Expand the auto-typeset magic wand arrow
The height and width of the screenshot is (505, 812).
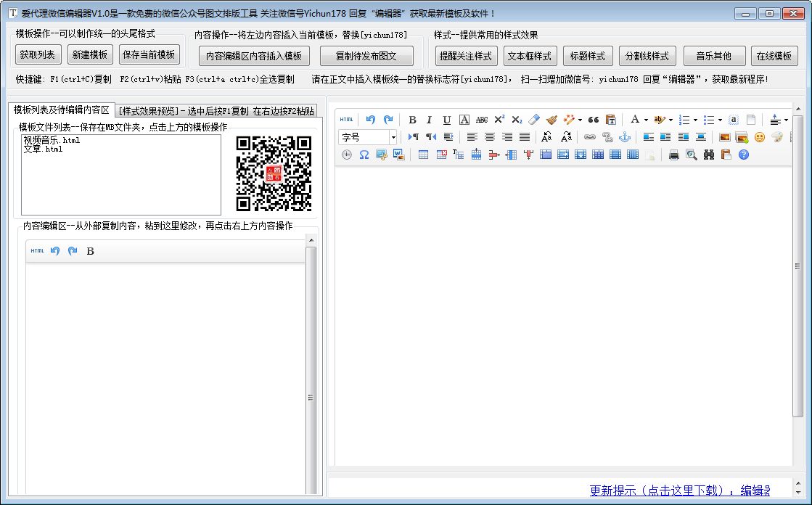(580, 120)
